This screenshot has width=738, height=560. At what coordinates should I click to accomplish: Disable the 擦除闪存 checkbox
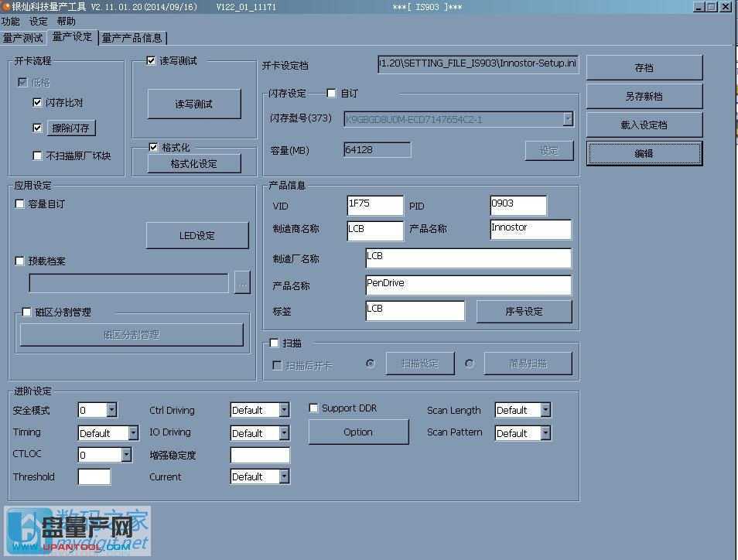point(38,128)
